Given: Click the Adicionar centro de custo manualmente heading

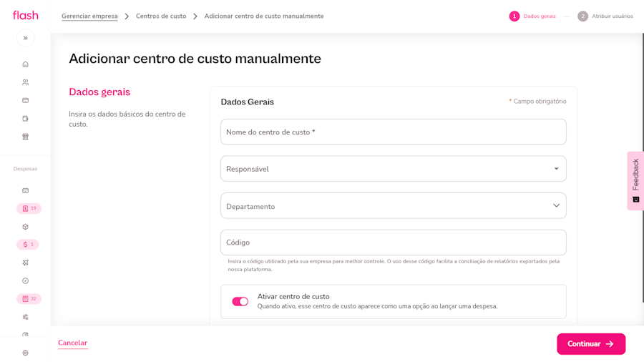Looking at the screenshot, I should (195, 59).
